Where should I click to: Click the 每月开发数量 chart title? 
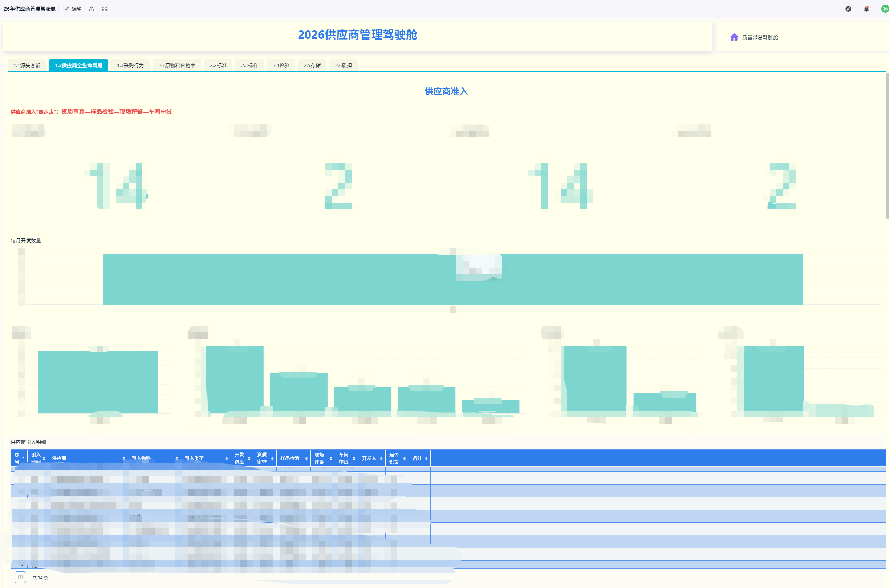26,240
